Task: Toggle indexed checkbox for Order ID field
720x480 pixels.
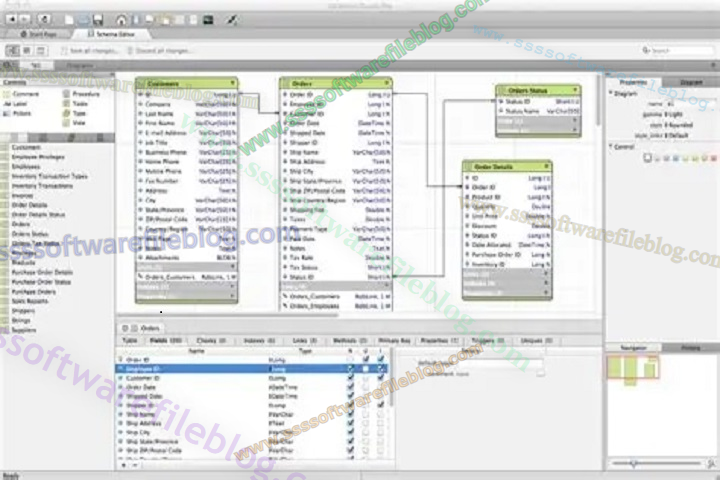Action: coord(381,359)
